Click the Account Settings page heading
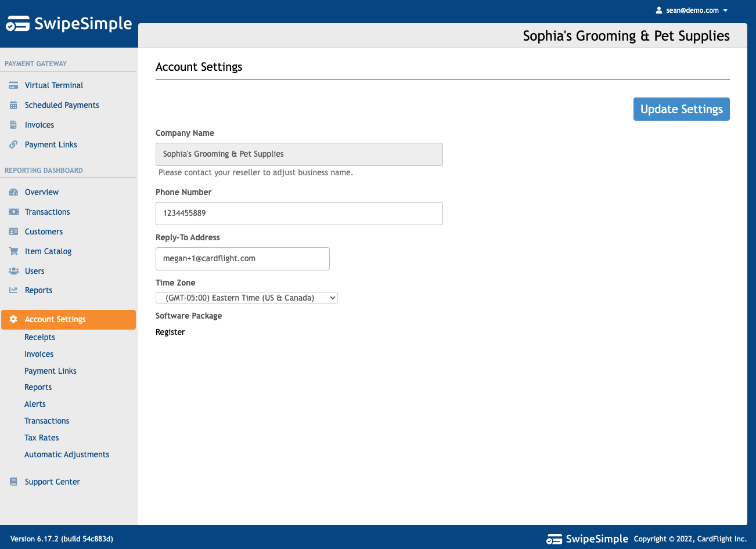This screenshot has height=549, width=756. [x=199, y=67]
